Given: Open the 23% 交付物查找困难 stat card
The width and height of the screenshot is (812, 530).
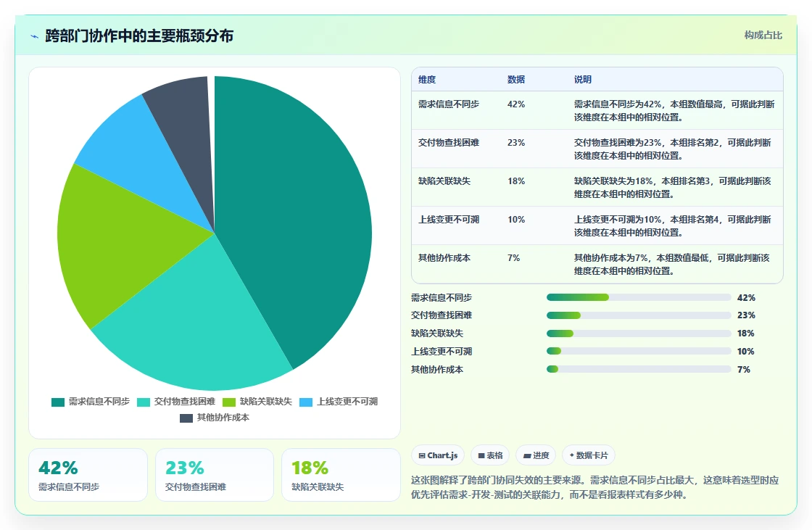Looking at the screenshot, I should tap(215, 475).
